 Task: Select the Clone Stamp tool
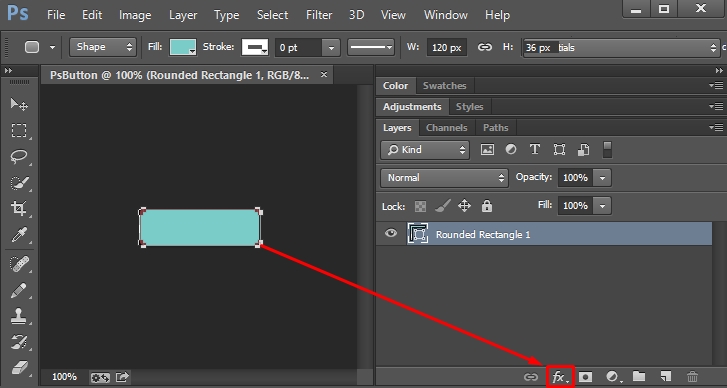(19, 317)
